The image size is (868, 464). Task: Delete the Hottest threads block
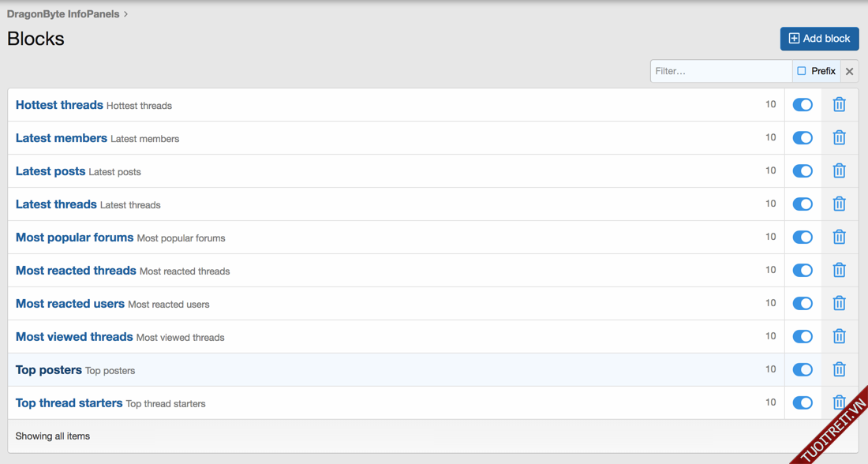(x=839, y=105)
